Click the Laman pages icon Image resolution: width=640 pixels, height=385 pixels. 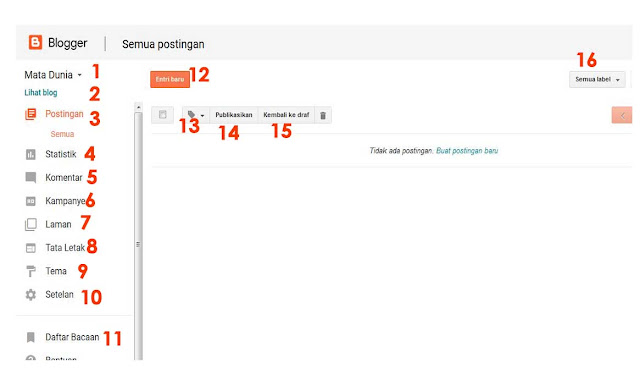(x=31, y=225)
